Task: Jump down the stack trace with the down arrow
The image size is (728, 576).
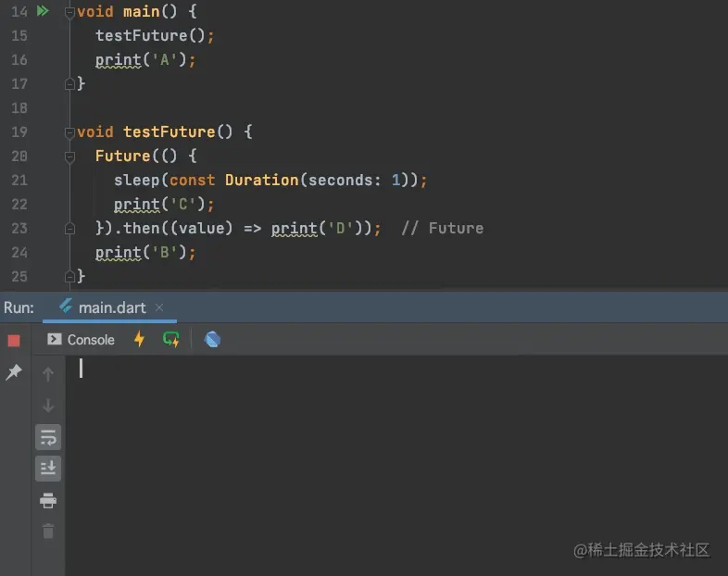Action: point(48,406)
